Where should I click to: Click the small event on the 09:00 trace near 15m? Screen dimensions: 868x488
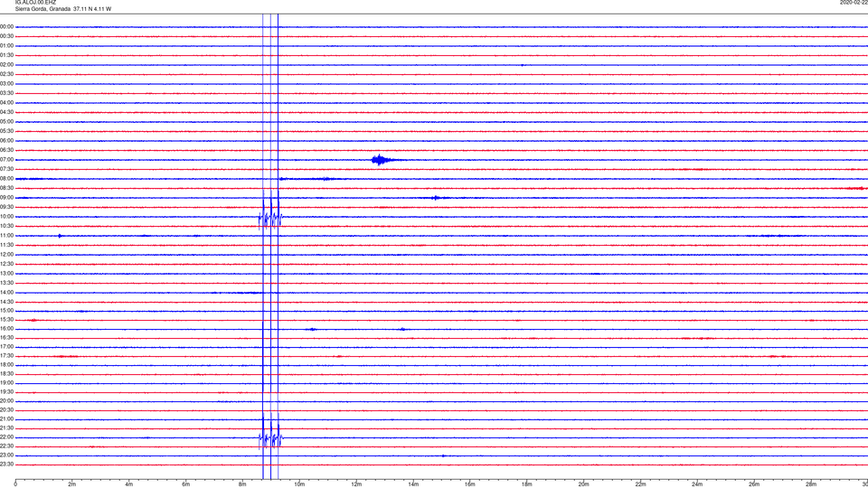point(436,198)
